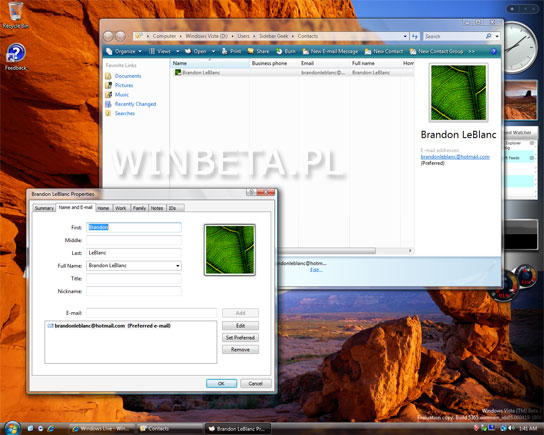Viewport: 544px width, 435px height.
Task: Switch to the Home tab
Action: 103,208
